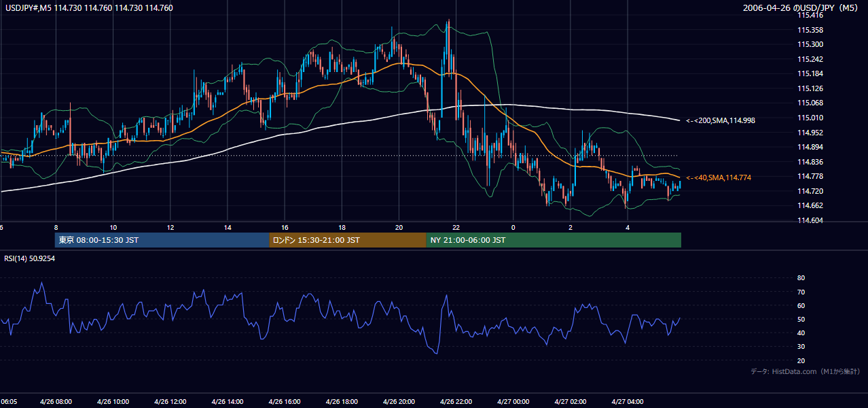Click the RSI 30 level label
The height and width of the screenshot is (408, 868).
click(x=801, y=347)
